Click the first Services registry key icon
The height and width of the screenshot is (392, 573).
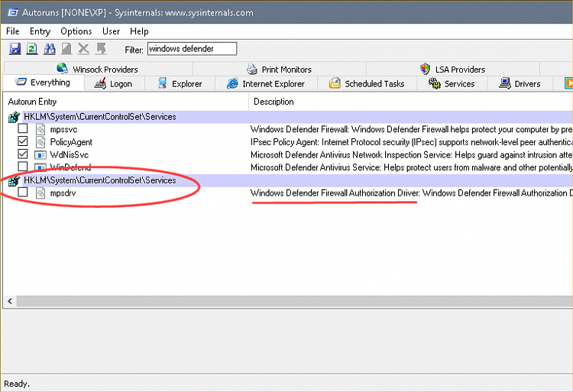(14, 117)
